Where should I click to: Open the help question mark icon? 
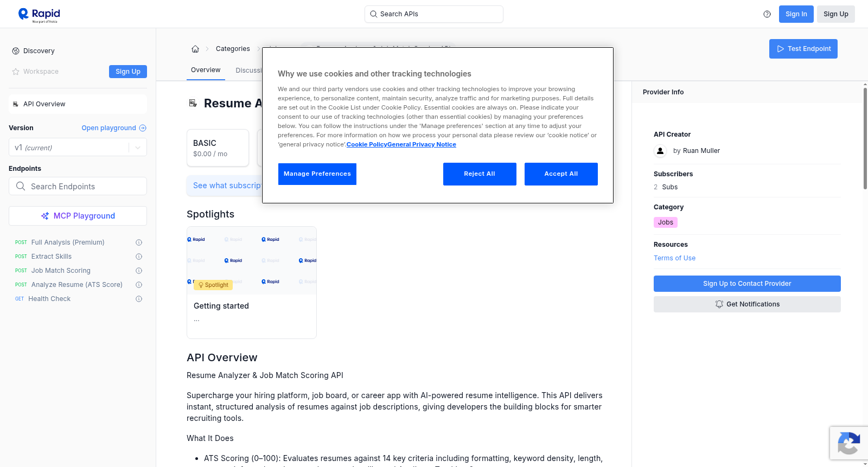click(x=767, y=14)
